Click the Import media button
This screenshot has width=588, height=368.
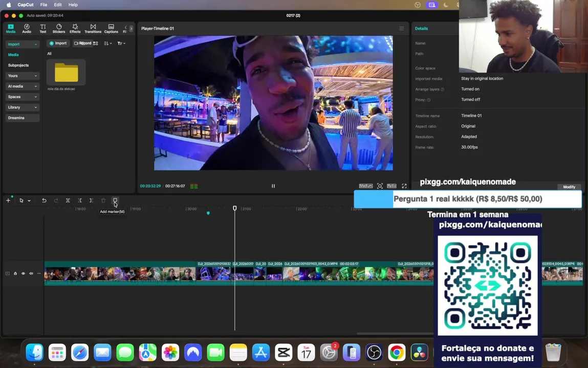(x=58, y=43)
